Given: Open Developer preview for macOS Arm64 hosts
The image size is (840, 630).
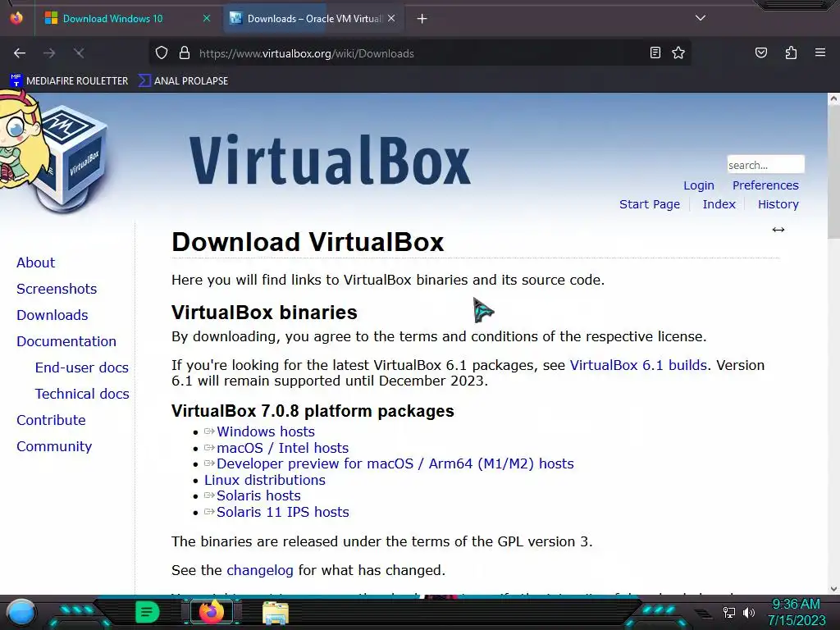Looking at the screenshot, I should [x=395, y=464].
